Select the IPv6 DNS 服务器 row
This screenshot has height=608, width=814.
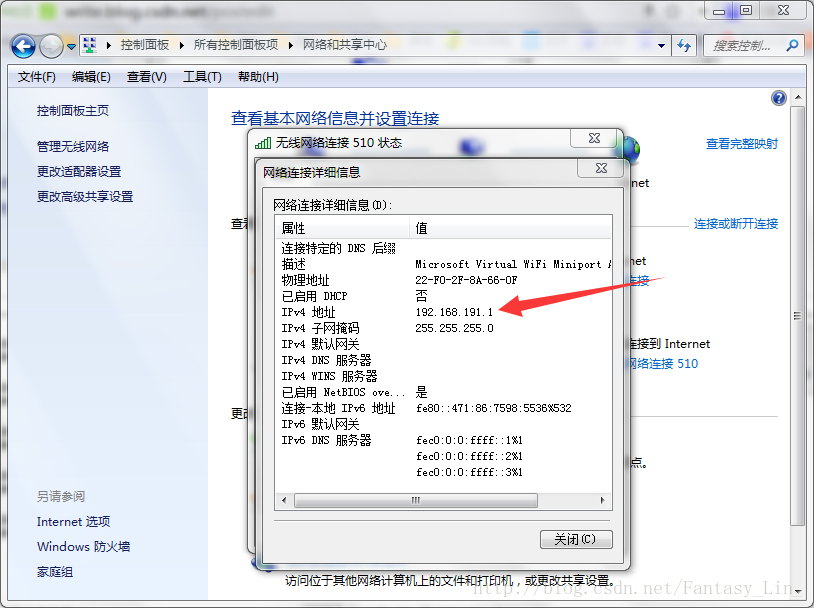[x=443, y=440]
